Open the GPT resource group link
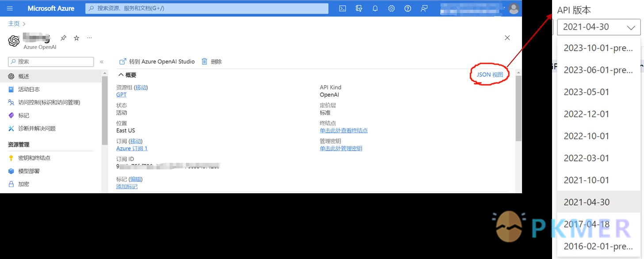The height and width of the screenshot is (259, 644). click(121, 94)
